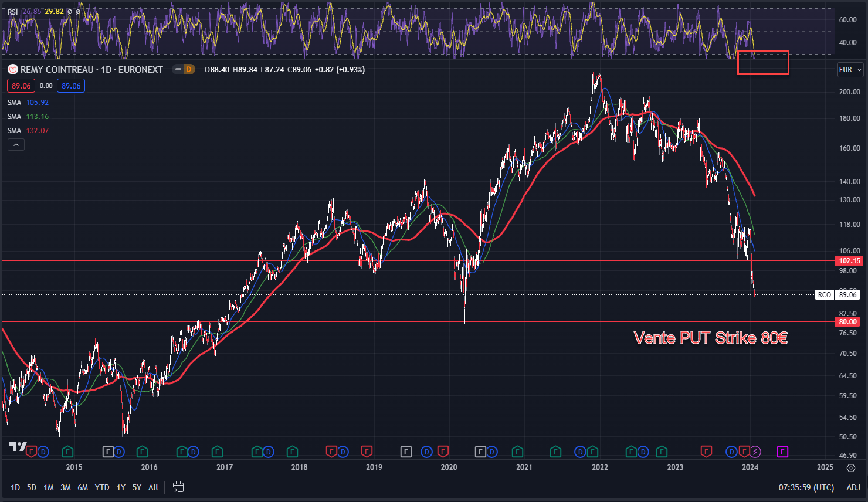Select the SMA 113.16 legend entry
The image size is (868, 502).
click(28, 116)
